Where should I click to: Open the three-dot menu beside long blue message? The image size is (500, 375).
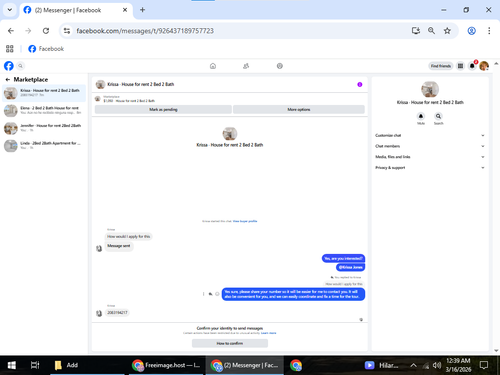[x=203, y=294]
